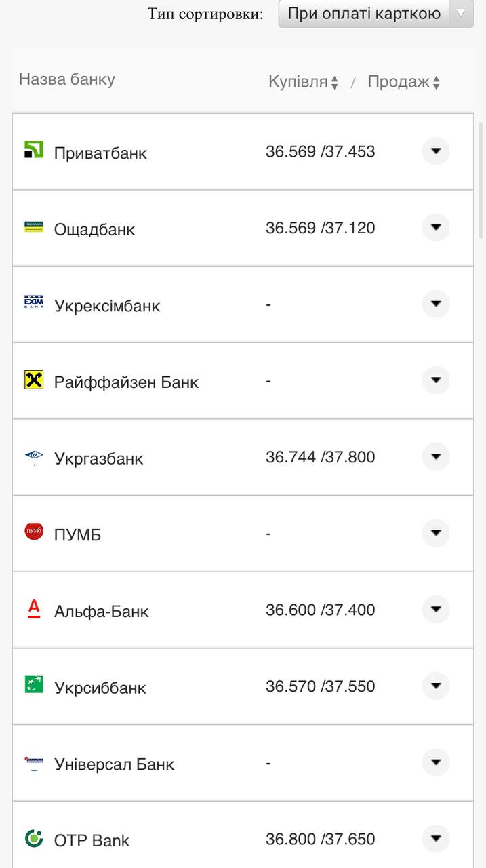
Task: Click the Укрсиббанк bank name
Action: tap(100, 688)
